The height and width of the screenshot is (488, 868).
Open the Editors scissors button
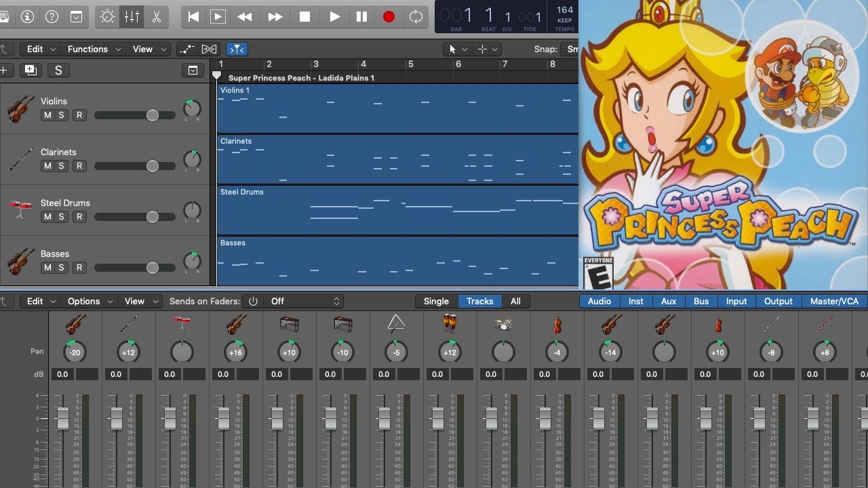(157, 17)
